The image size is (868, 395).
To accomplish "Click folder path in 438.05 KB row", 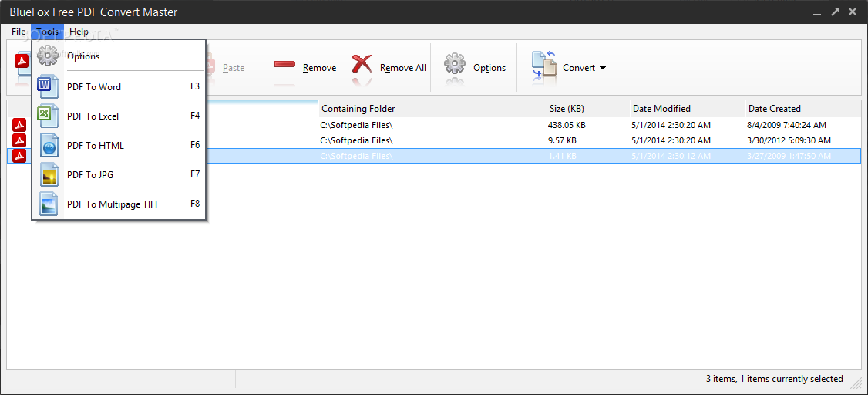I will pyautogui.click(x=356, y=125).
